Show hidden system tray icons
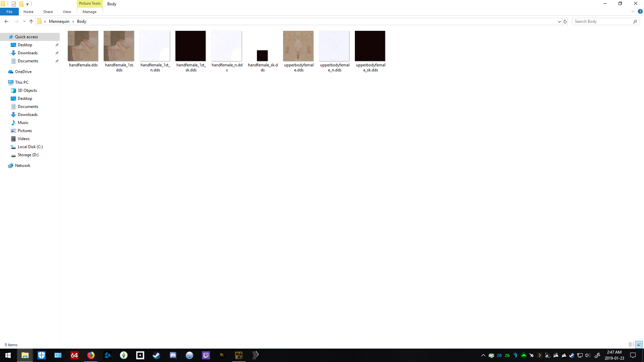Image resolution: width=644 pixels, height=362 pixels. pyautogui.click(x=483, y=355)
